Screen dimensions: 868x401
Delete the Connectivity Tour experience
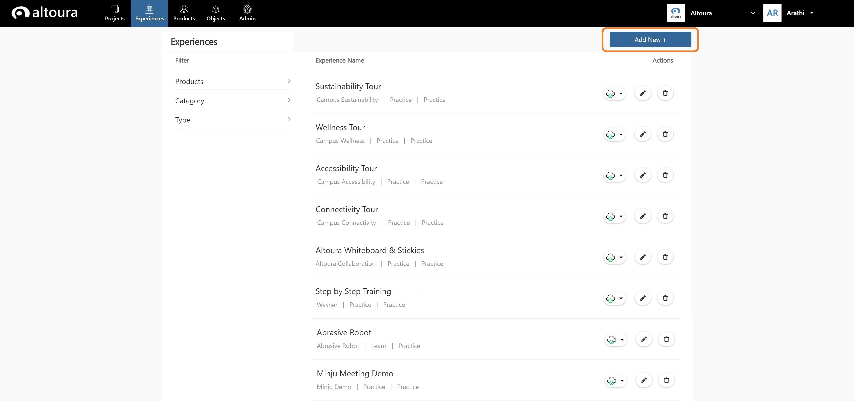pyautogui.click(x=665, y=216)
